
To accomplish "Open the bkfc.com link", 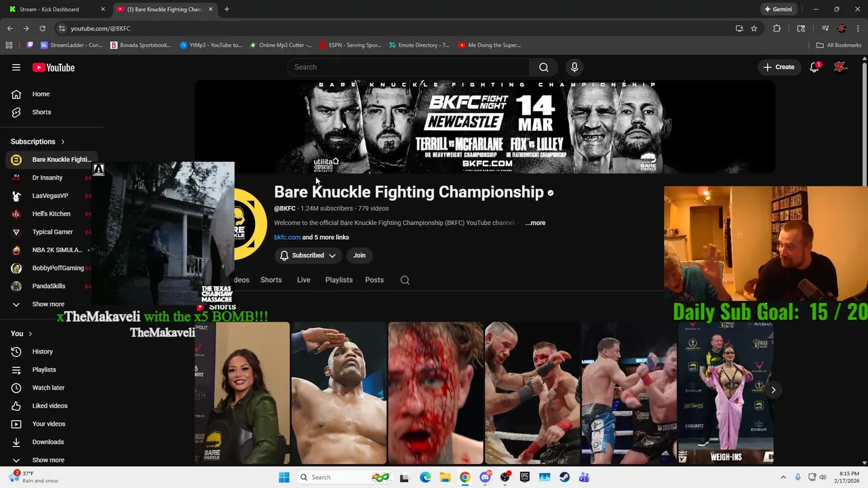I will point(287,237).
